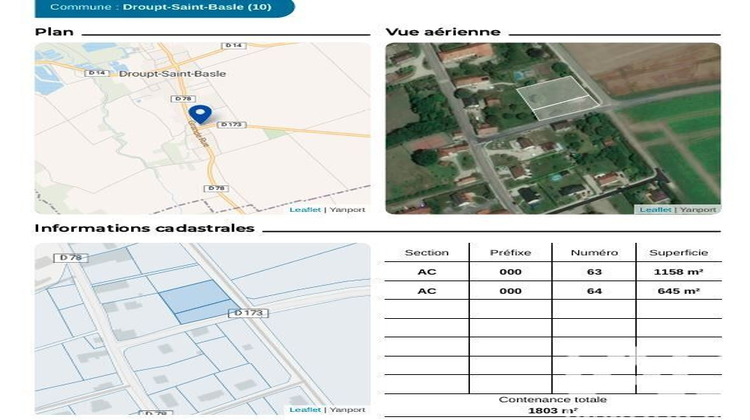Click the smaller lower highlighted blue cadastral parcel

click(206, 312)
